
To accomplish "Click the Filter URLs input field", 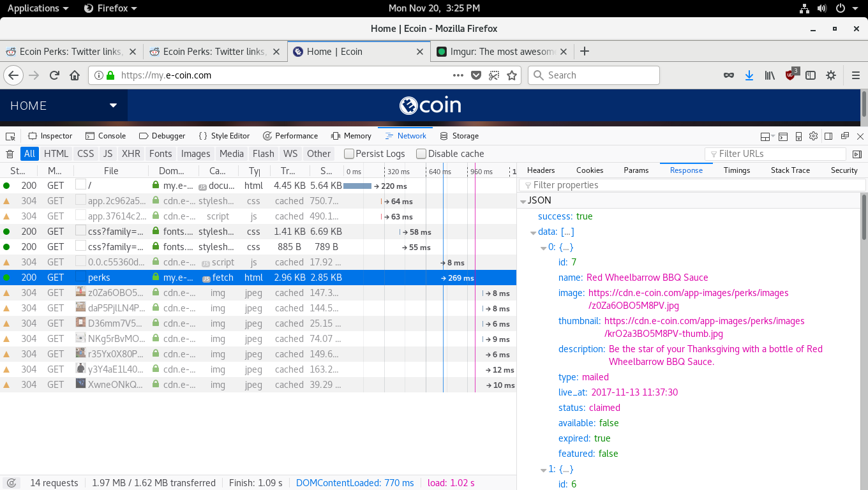I will pyautogui.click(x=775, y=153).
